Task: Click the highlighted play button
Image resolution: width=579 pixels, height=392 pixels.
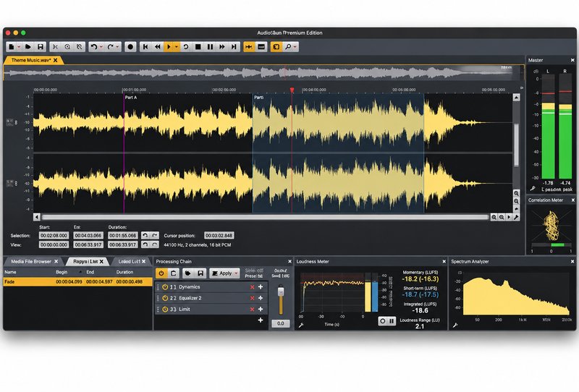Action: (169, 47)
